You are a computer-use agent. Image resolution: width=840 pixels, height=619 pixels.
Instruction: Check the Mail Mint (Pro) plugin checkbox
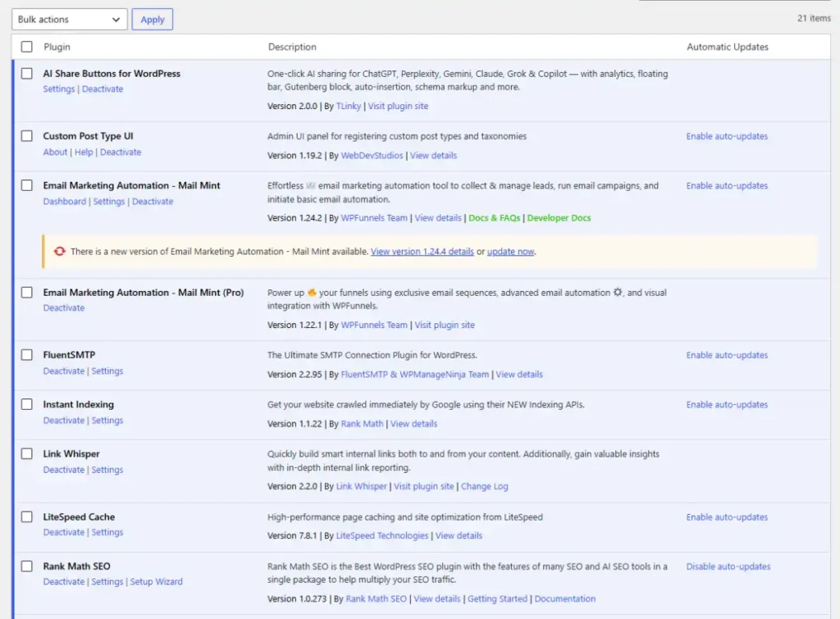click(x=27, y=293)
